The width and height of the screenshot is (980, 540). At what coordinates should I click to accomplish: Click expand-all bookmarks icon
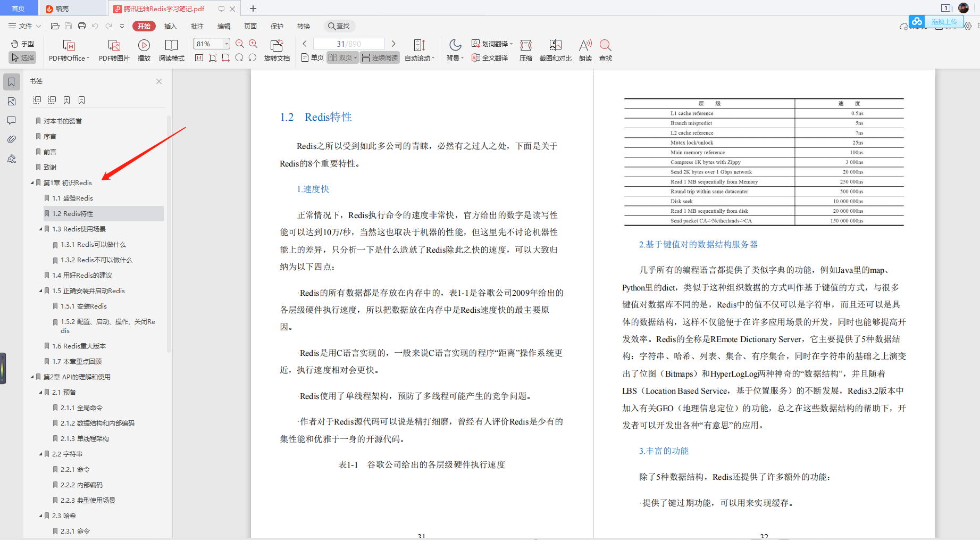coord(37,100)
